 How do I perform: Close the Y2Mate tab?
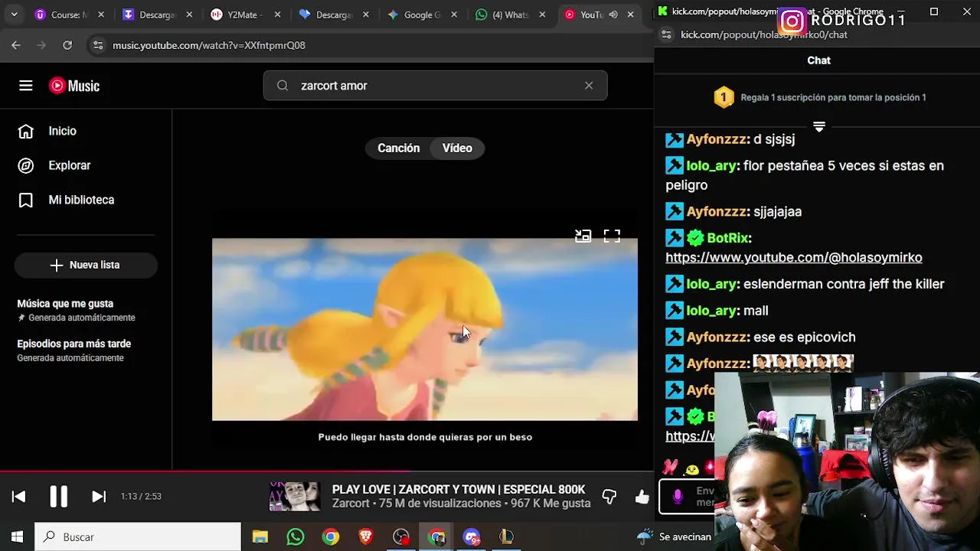coord(278,15)
